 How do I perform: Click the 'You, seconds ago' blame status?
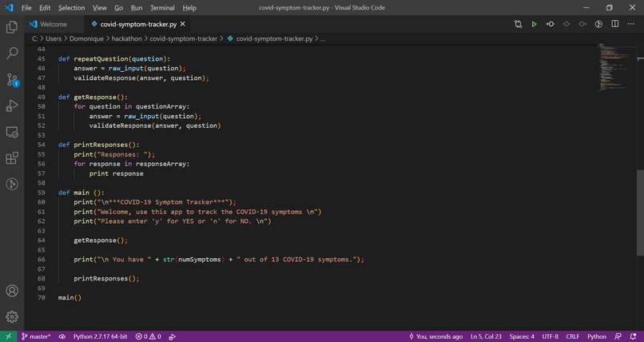coord(435,336)
